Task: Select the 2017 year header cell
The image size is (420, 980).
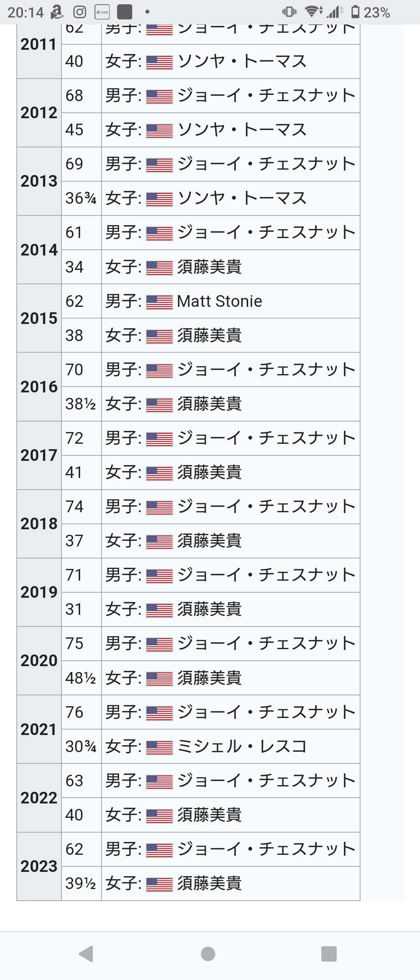Action: [x=39, y=455]
